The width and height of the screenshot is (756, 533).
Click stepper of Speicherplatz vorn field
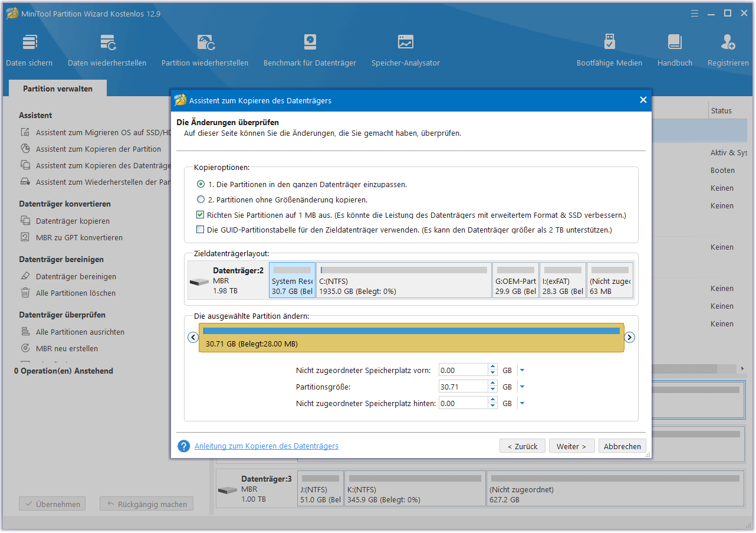[x=493, y=371]
